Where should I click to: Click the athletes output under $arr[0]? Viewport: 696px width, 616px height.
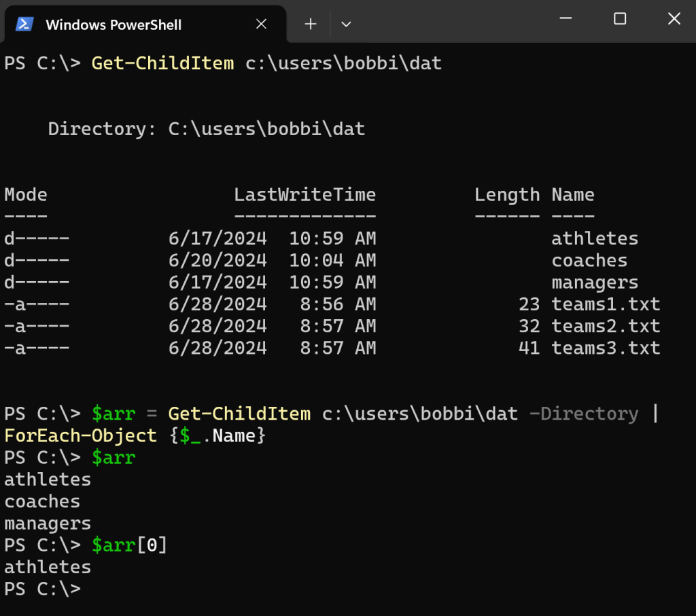click(x=47, y=566)
